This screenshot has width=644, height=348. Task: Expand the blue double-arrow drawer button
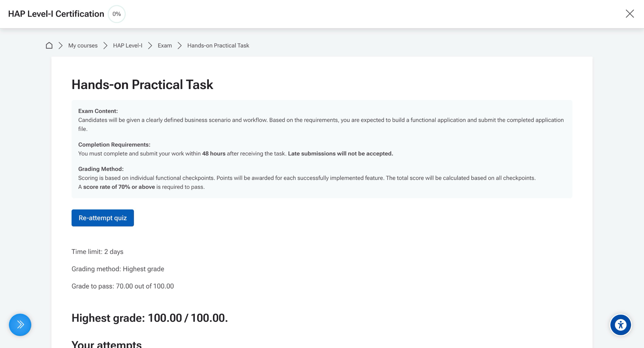tap(20, 325)
